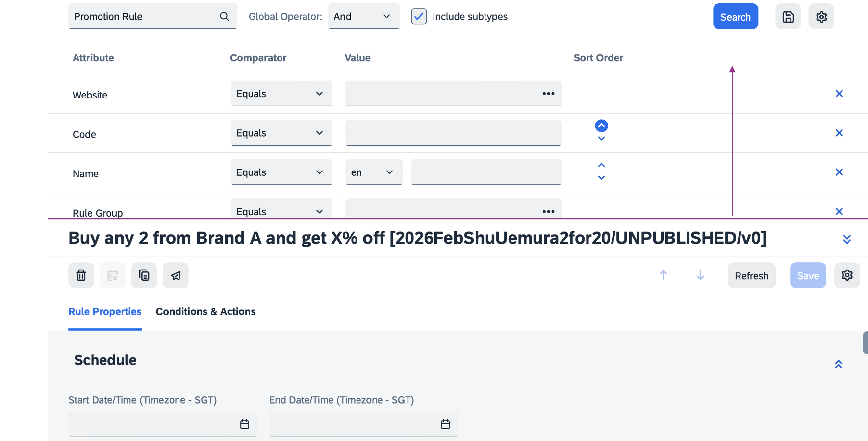The width and height of the screenshot is (868, 441).
Task: Open End Date/Time calendar picker
Action: pos(445,424)
